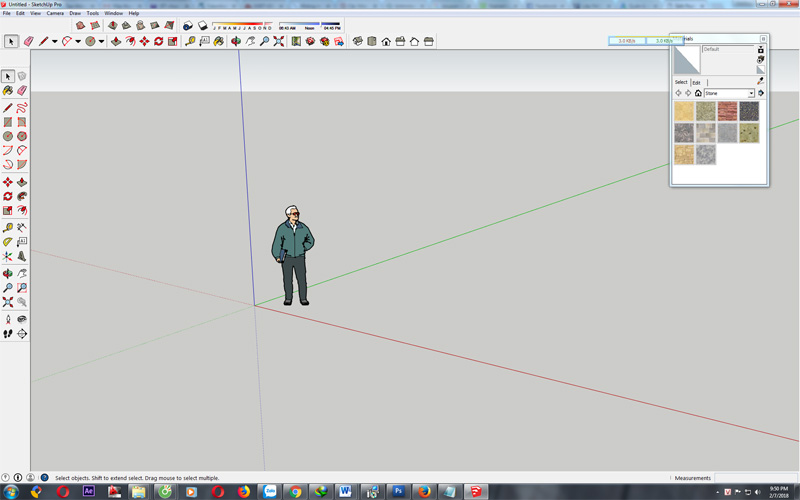Image resolution: width=800 pixels, height=500 pixels.
Task: Pick the 3D Text tool
Action: (22, 256)
